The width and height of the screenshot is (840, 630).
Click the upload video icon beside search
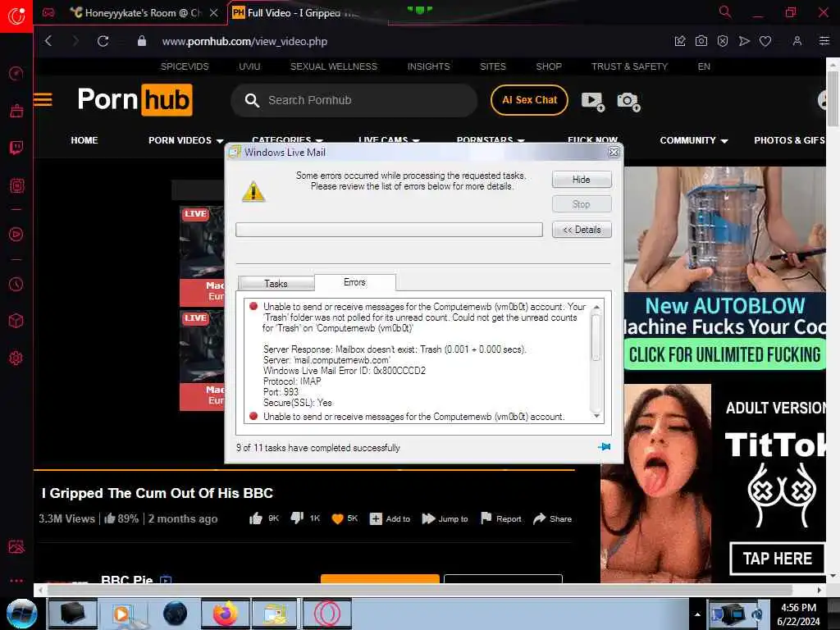592,101
